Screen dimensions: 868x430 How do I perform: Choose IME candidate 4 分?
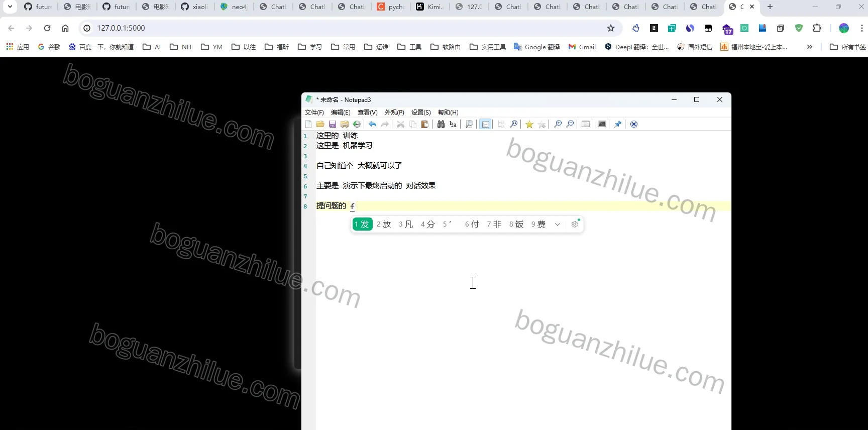[428, 224]
